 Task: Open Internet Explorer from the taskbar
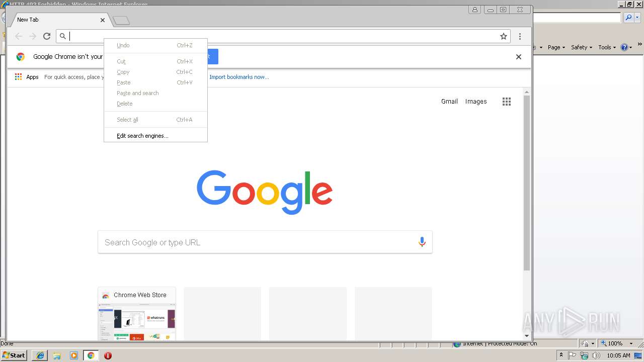click(x=40, y=355)
